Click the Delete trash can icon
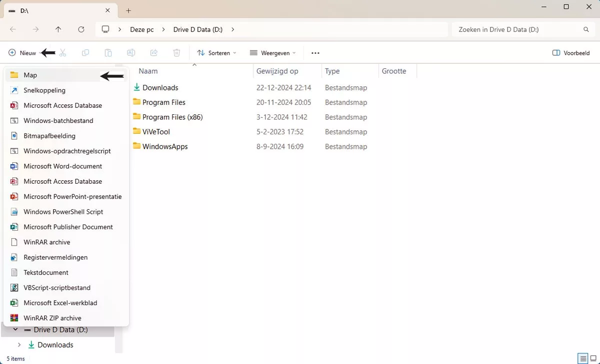 coord(176,53)
